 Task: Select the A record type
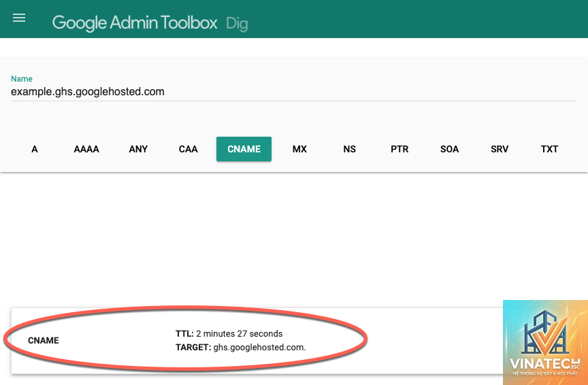(x=35, y=149)
